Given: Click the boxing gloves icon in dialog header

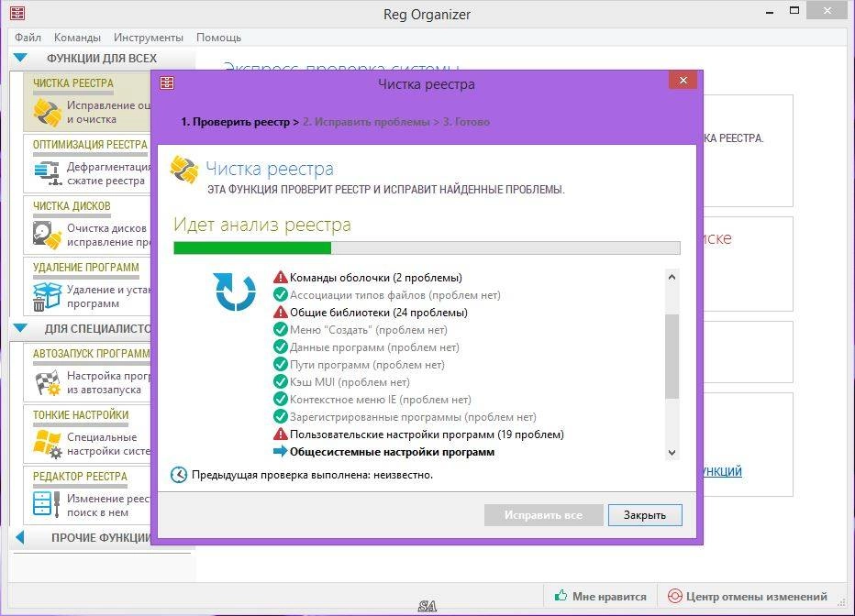Looking at the screenshot, I should [x=184, y=170].
